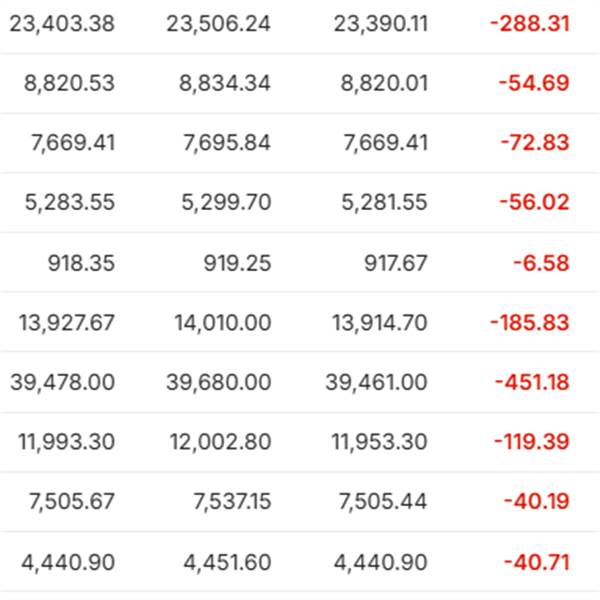600x600 pixels.
Task: Select the -40.71 change in last row
Action: coord(537,562)
